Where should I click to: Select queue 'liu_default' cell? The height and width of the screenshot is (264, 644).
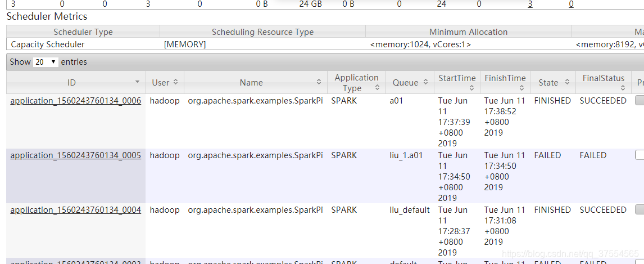[410, 210]
